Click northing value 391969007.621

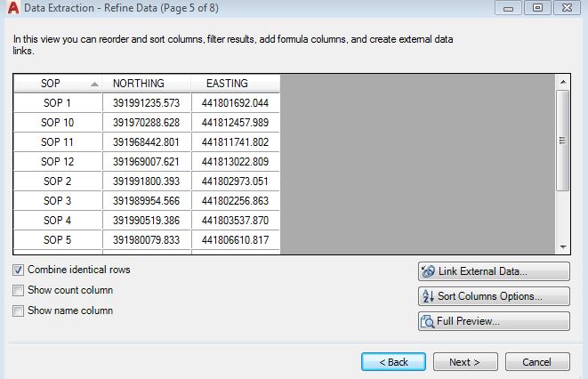click(147, 162)
